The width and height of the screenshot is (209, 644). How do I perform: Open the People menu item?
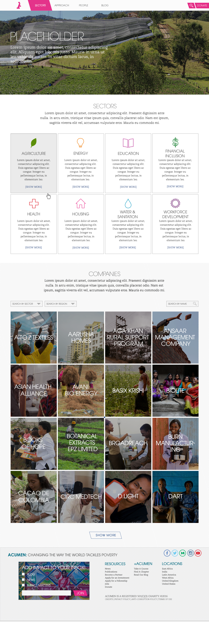[83, 5]
